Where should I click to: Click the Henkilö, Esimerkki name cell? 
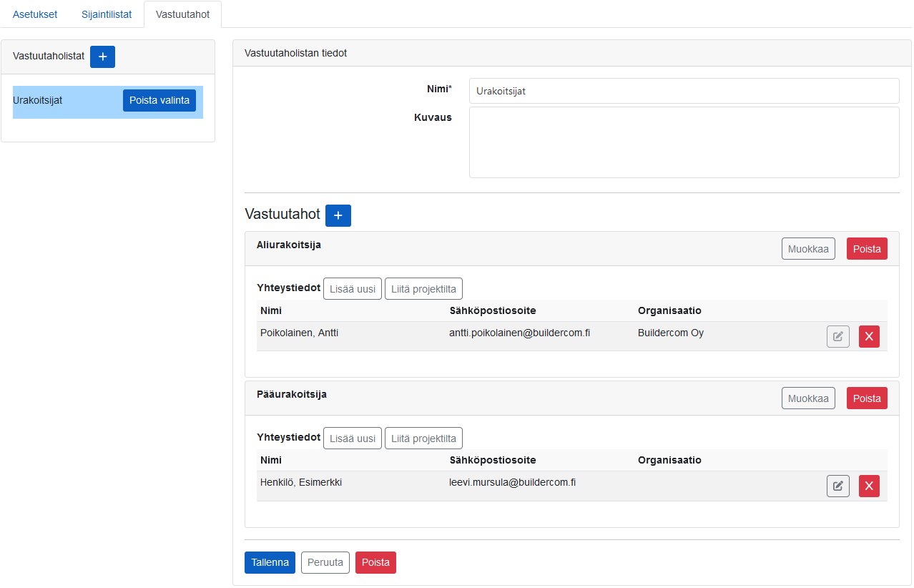(301, 482)
